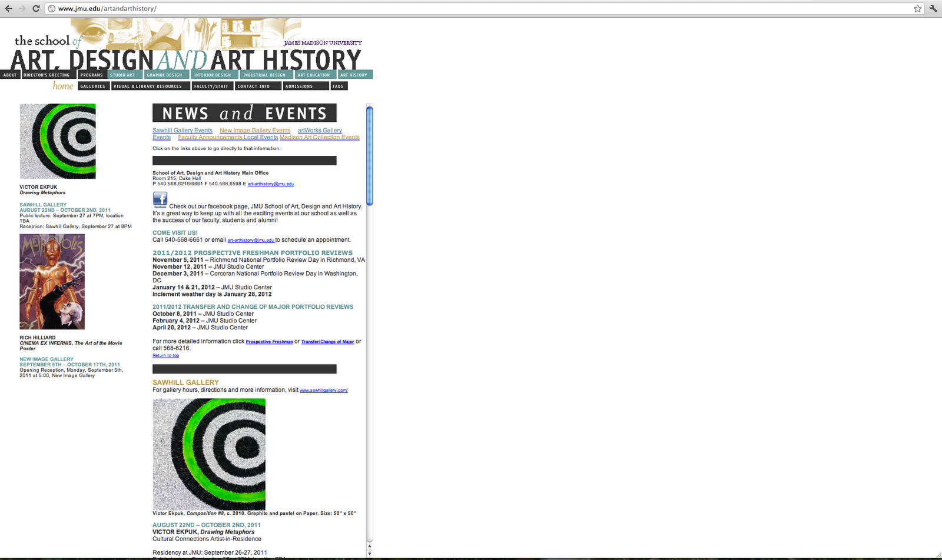Click Rich Hilliard artist name
This screenshot has width=942, height=560.
38,338
